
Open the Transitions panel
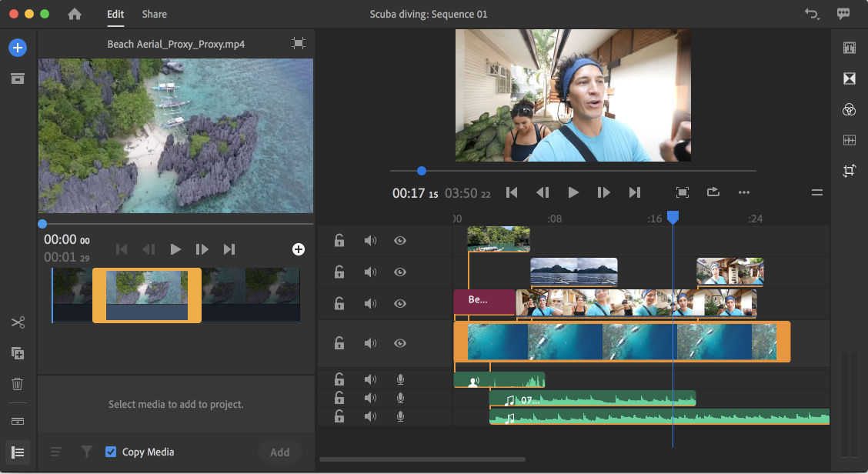tap(850, 78)
